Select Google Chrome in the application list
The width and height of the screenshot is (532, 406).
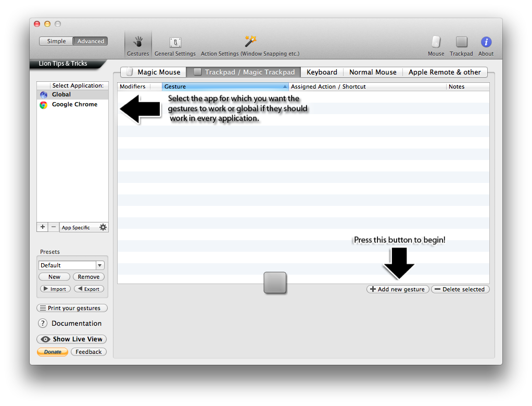[x=74, y=105]
